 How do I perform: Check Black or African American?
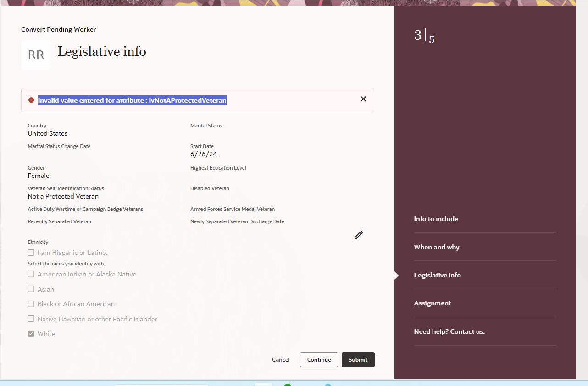(31, 303)
